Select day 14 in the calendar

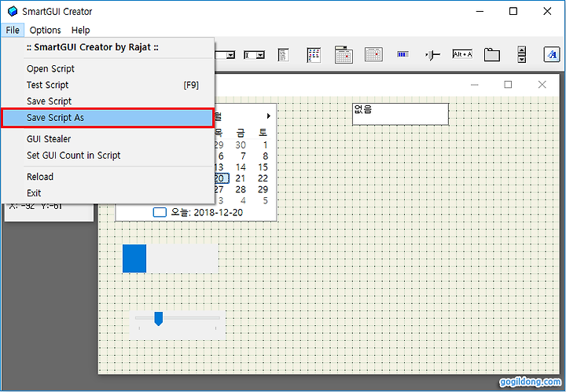point(241,167)
